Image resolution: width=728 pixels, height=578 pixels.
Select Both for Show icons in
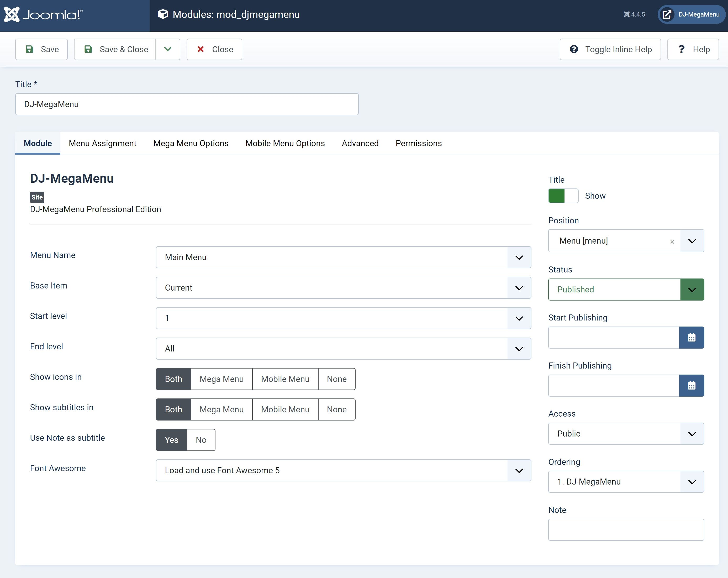tap(173, 379)
